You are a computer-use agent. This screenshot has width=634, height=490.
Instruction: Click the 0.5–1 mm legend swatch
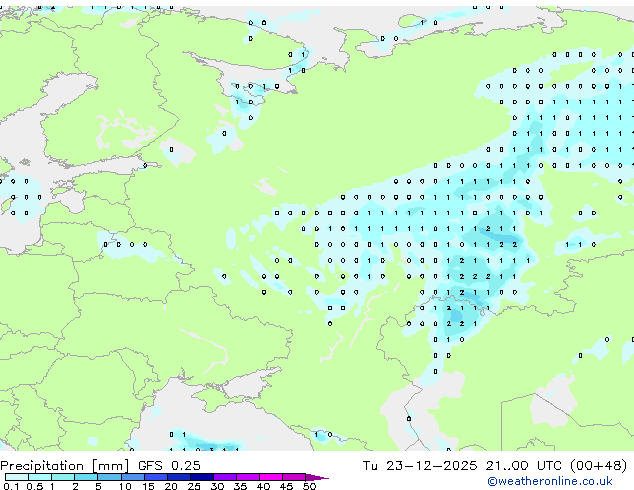40,477
